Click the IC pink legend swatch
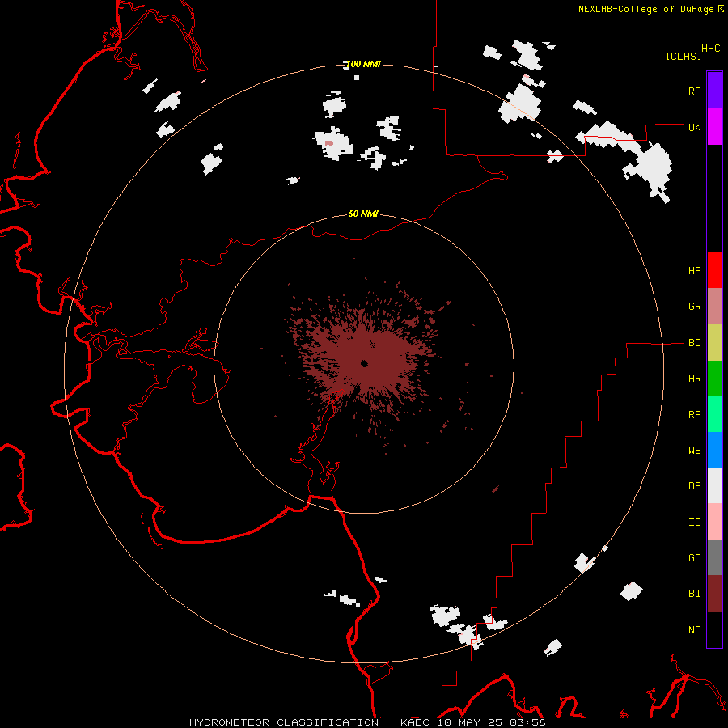Viewport: 728px width, 728px height. point(714,522)
